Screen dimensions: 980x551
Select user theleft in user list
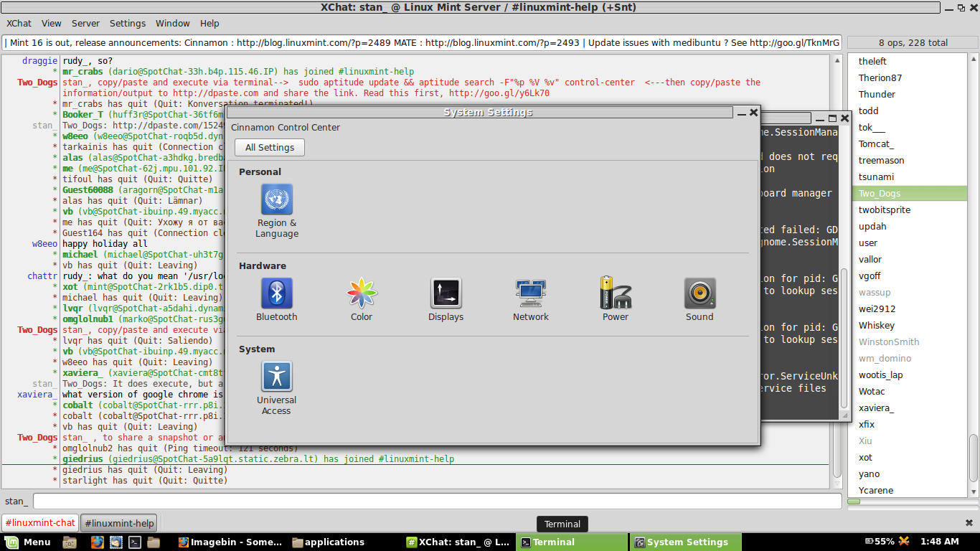872,61
